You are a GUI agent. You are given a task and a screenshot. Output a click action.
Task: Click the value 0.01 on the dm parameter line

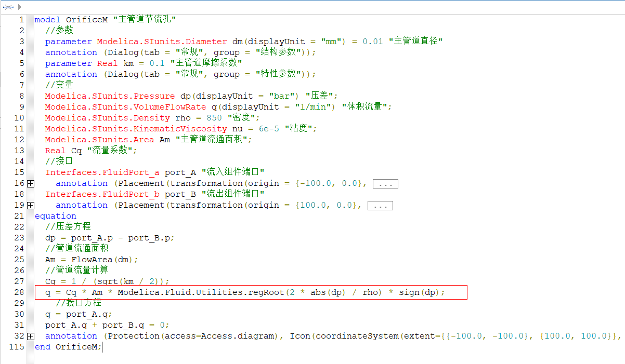(x=373, y=42)
